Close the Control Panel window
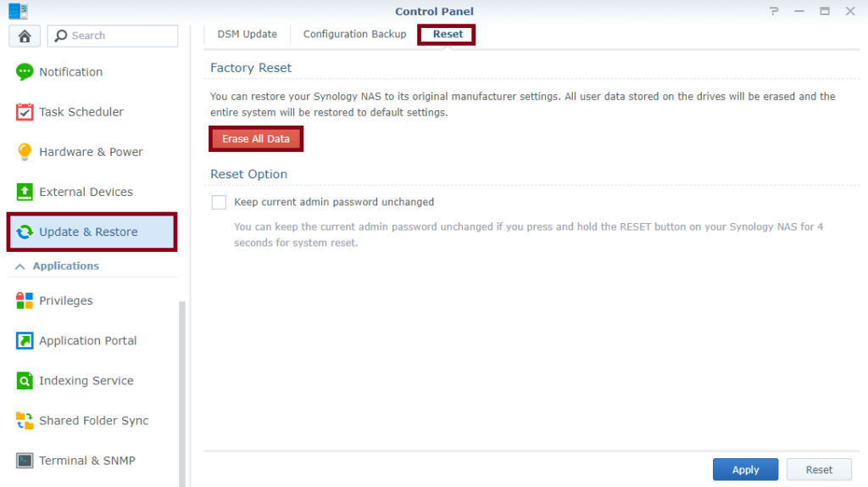 coord(850,11)
